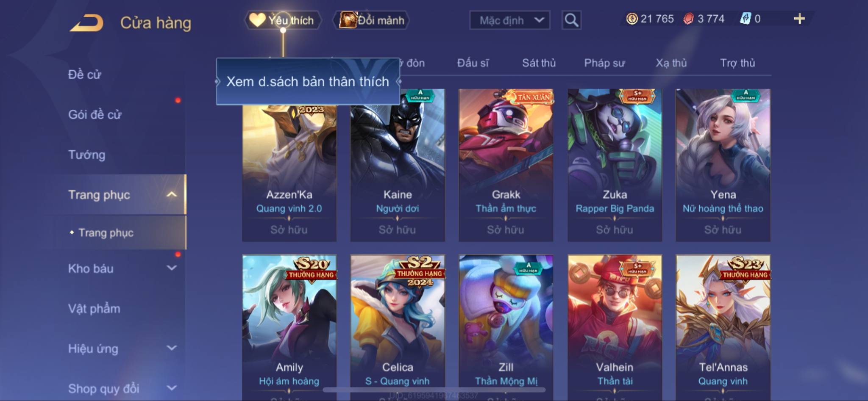The width and height of the screenshot is (868, 401).
Task: Open the search magnifier icon
Action: pos(571,20)
